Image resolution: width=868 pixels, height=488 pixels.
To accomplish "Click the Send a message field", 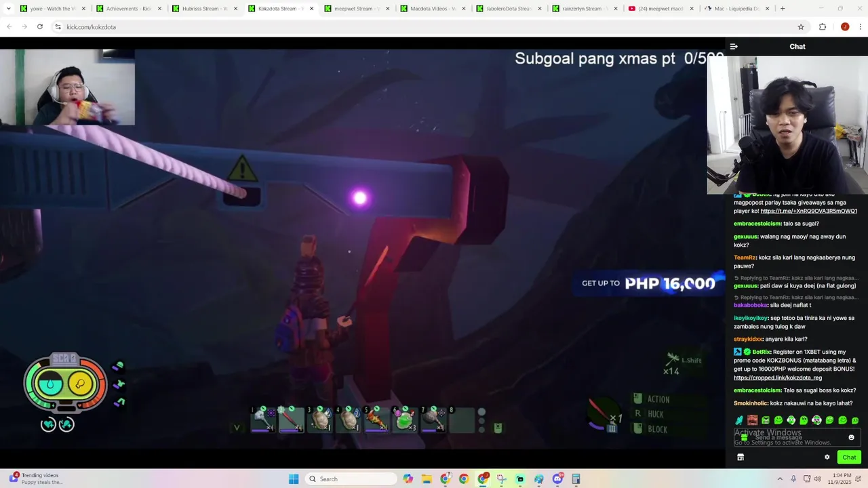I will tap(797, 438).
